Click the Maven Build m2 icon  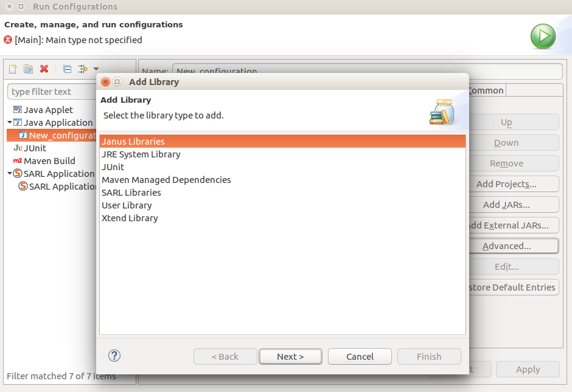(x=18, y=160)
